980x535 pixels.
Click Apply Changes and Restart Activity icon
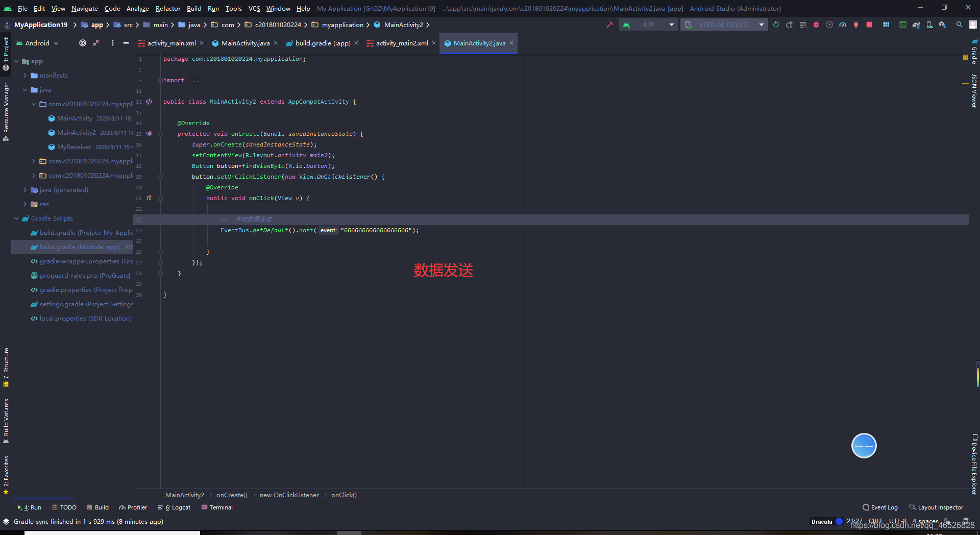[789, 25]
